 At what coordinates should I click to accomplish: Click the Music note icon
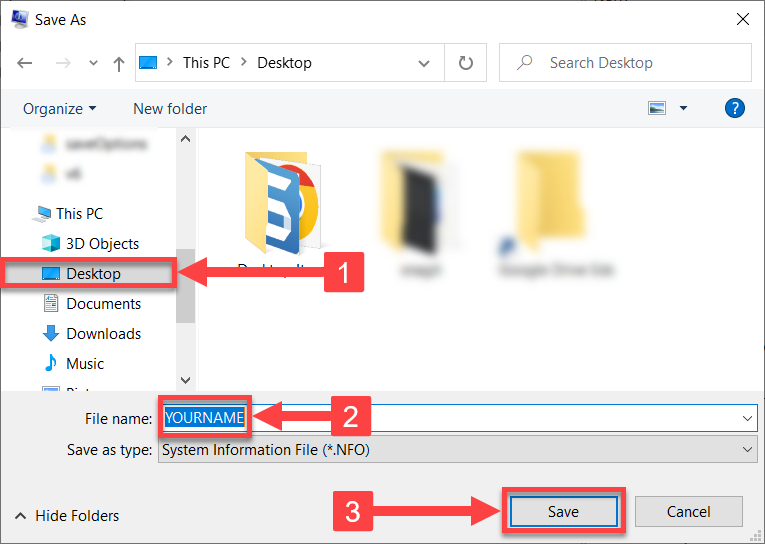(51, 363)
